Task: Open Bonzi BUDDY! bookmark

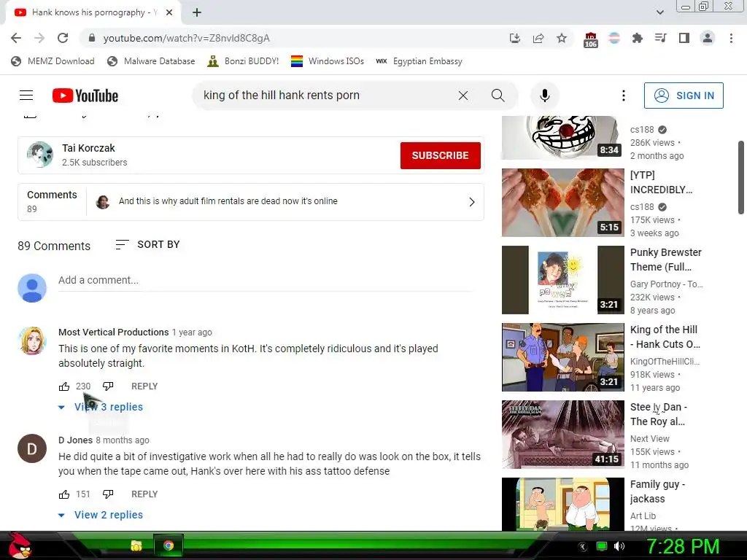Action: (x=243, y=61)
